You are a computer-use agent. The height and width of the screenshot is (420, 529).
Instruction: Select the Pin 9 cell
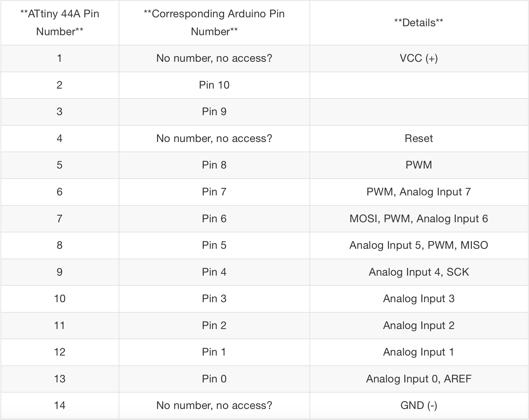[214, 112]
